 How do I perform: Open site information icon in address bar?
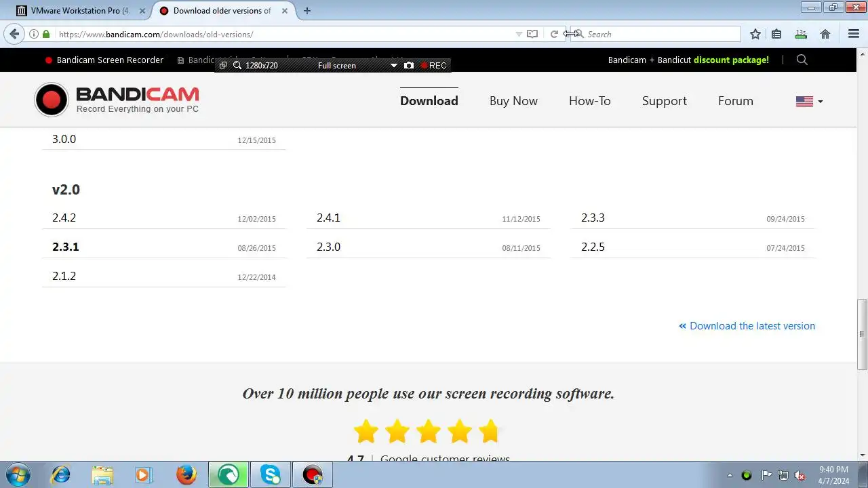[34, 34]
